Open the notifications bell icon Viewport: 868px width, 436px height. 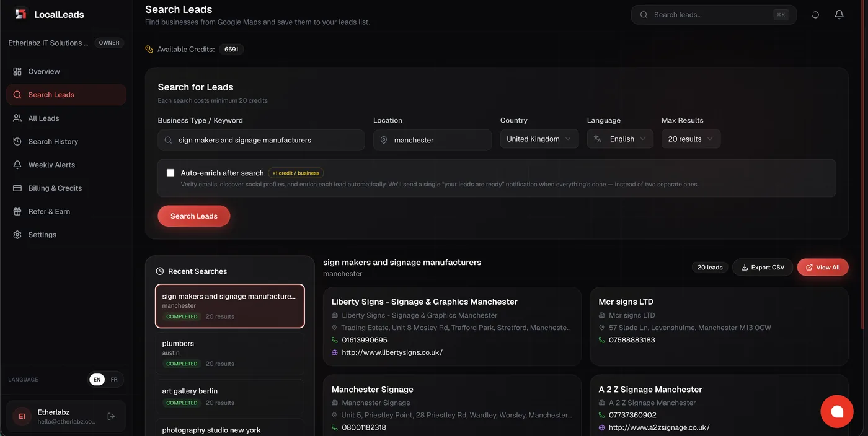(839, 15)
